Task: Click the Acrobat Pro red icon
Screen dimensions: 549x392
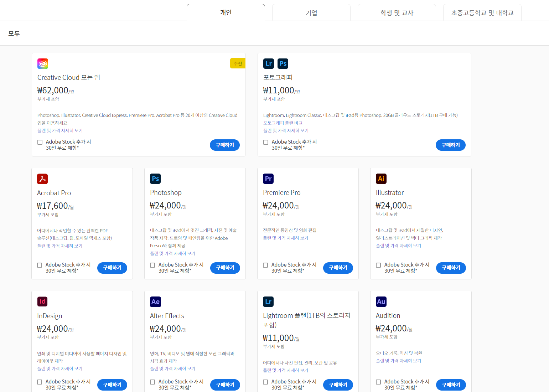Action: (x=42, y=179)
